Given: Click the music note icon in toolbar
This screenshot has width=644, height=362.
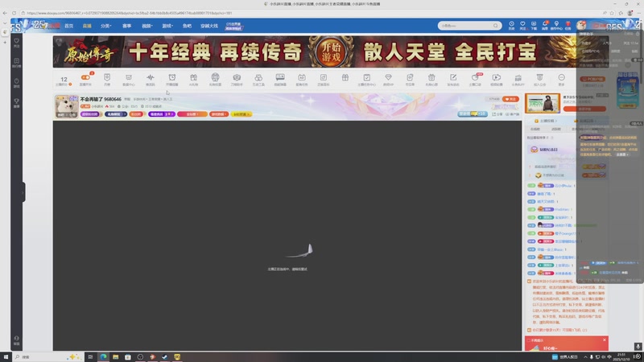Looking at the screenshot, I should 324,77.
